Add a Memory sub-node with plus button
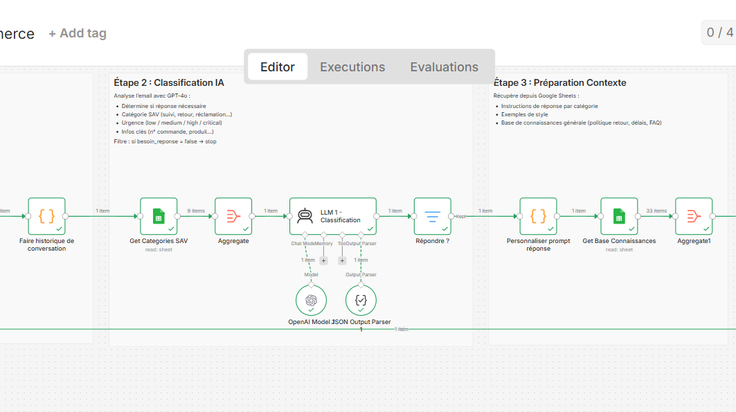 click(323, 260)
